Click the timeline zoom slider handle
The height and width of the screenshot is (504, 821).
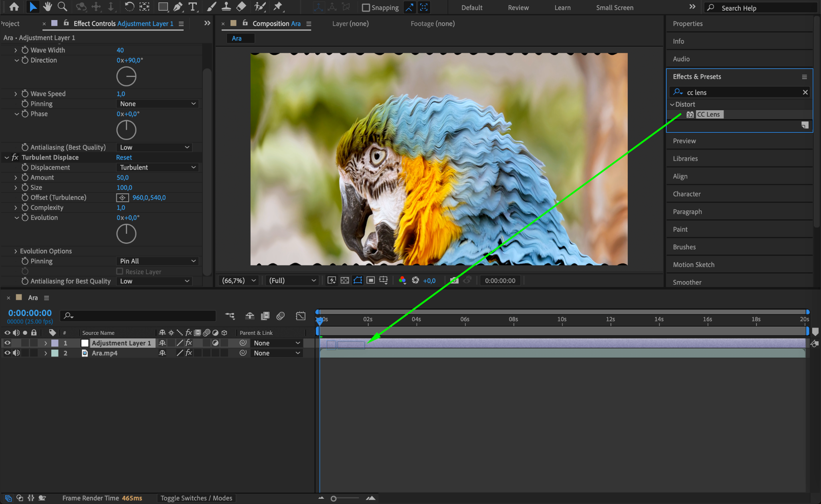coord(334,498)
